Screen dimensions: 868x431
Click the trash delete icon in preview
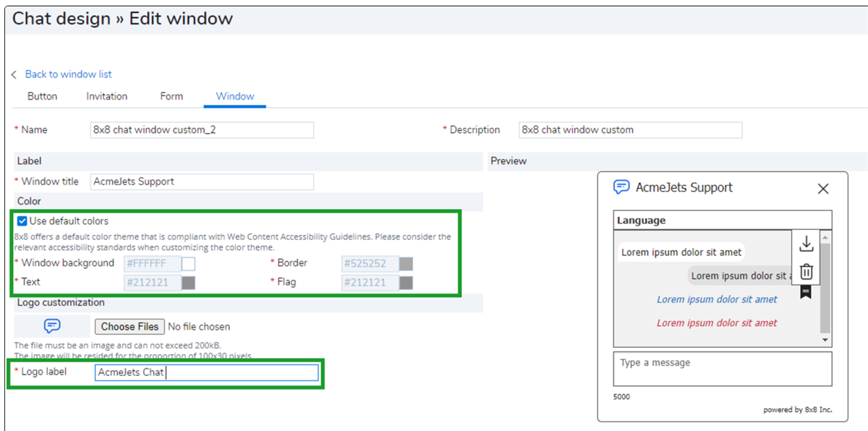pyautogui.click(x=807, y=271)
